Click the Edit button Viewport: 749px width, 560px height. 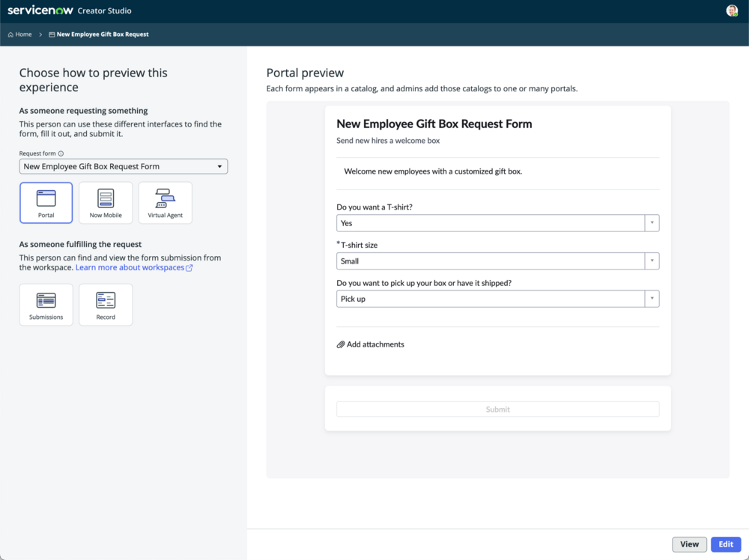[x=726, y=544]
